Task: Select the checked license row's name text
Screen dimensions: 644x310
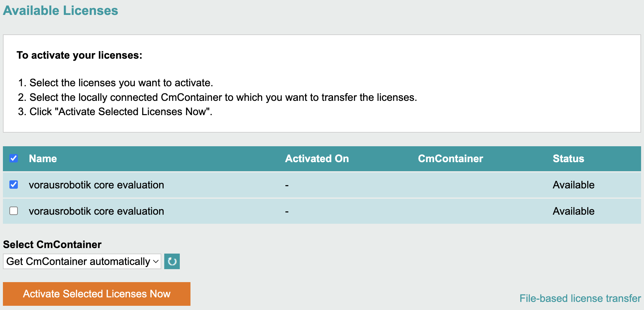Action: [96, 185]
